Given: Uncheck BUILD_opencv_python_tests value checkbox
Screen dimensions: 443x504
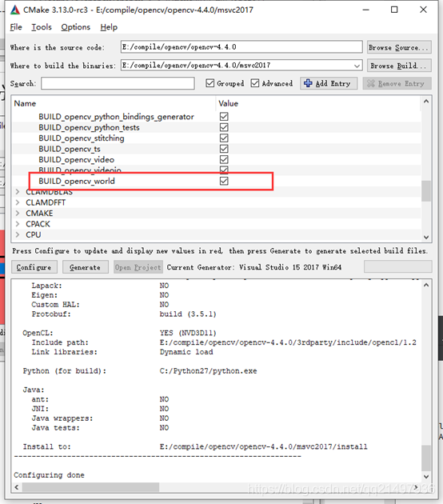Looking at the screenshot, I should click(x=224, y=127).
